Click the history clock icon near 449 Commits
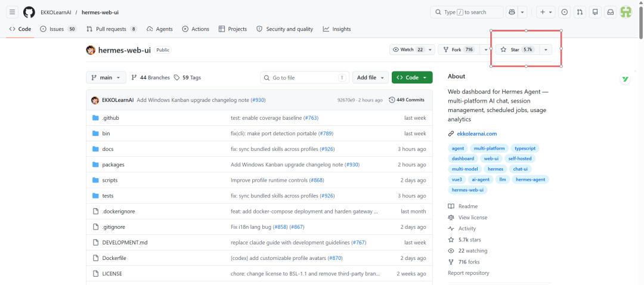644x285 pixels. click(391, 100)
